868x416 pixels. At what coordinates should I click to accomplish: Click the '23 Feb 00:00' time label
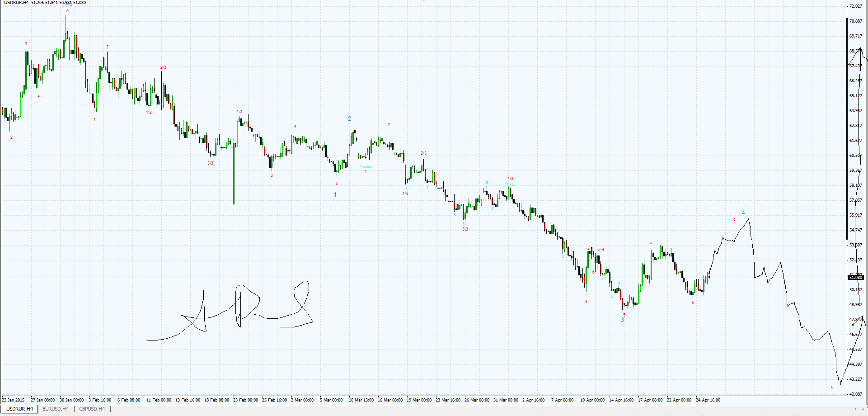pyautogui.click(x=245, y=400)
